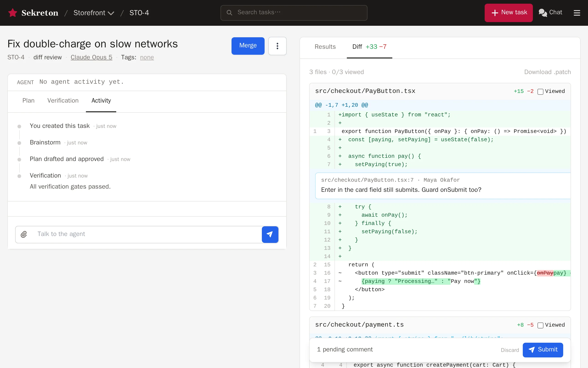The width and height of the screenshot is (588, 368).
Task: Download the .patch file
Action: [x=547, y=72]
